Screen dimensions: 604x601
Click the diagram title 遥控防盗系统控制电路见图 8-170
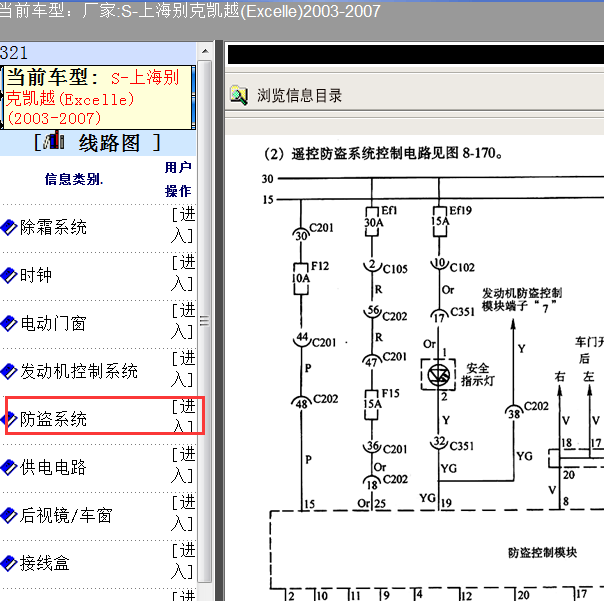[x=383, y=153]
